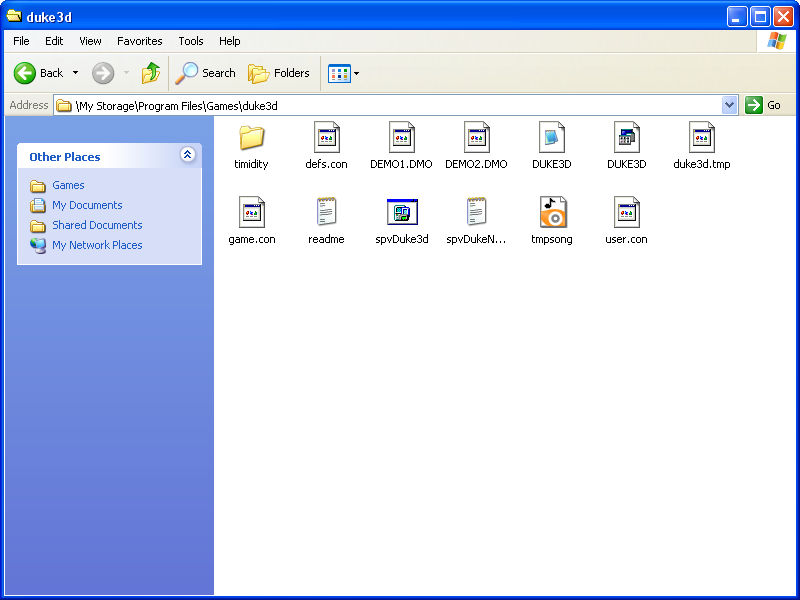
Task: Open the Edit menu
Action: [54, 41]
